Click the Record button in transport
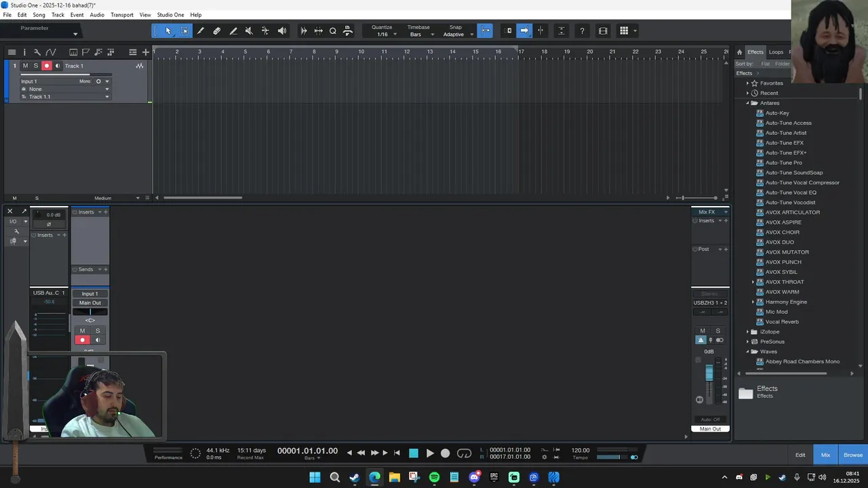868x488 pixels. coord(446,453)
